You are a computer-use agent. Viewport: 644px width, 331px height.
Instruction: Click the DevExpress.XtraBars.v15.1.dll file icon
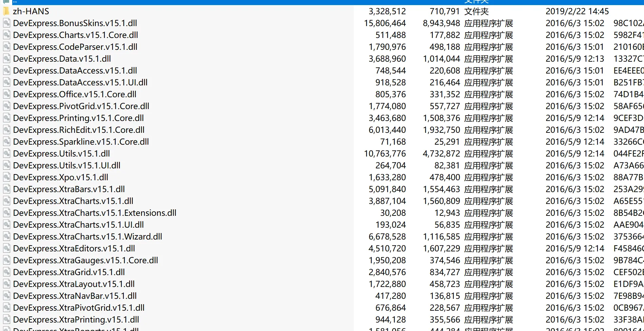pos(6,189)
